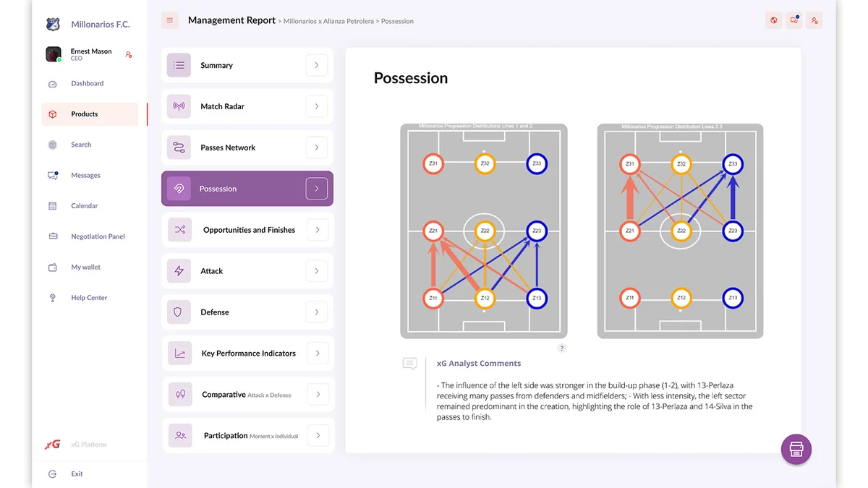
Task: Open the Match Radar section icon
Action: 179,106
